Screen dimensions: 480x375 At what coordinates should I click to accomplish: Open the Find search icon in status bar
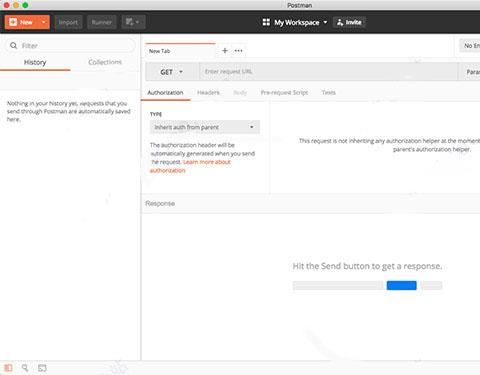(x=25, y=368)
